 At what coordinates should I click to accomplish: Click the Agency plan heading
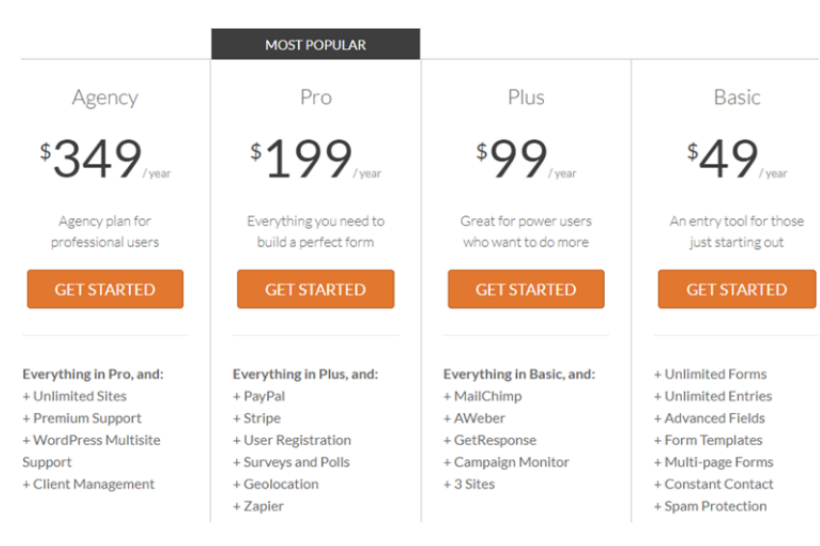105,98
